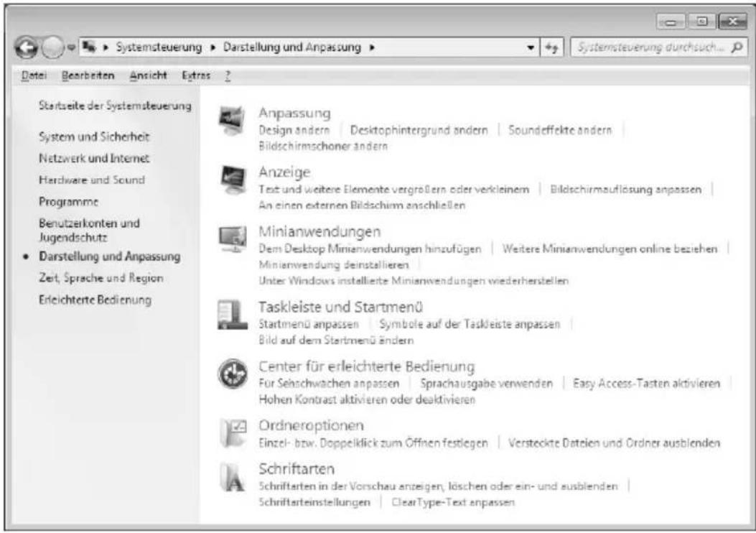Expand the arrow after Systemsteuerung breadcrumb
The image size is (756, 533).
point(213,47)
